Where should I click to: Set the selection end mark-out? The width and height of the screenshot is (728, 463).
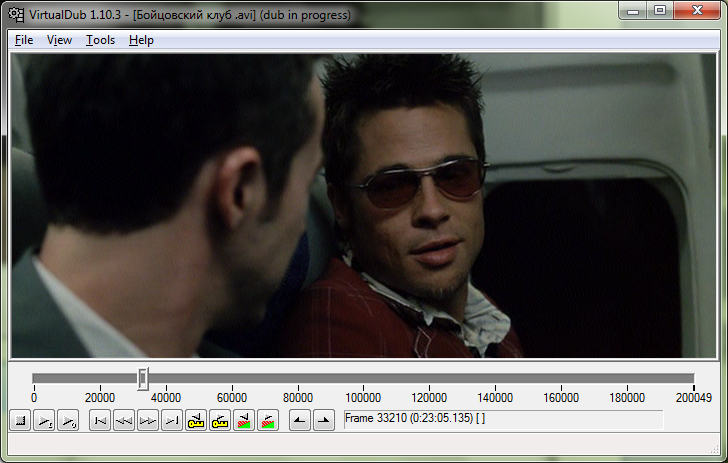point(323,421)
